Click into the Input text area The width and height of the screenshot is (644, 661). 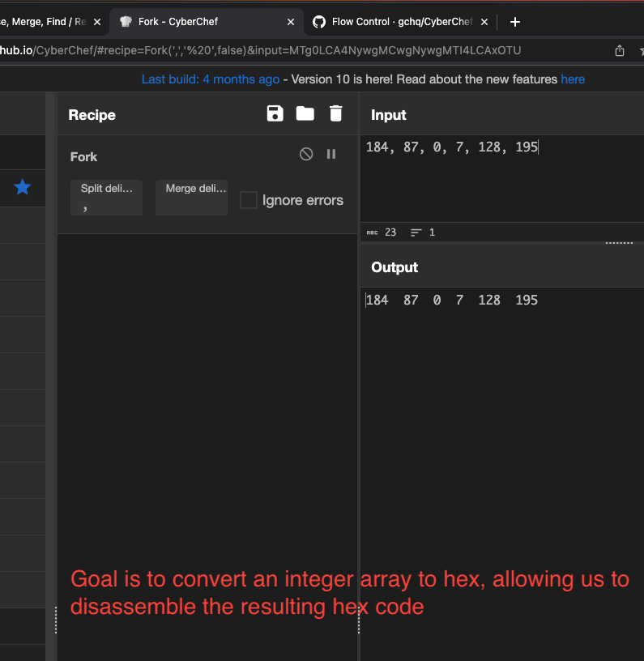point(502,179)
